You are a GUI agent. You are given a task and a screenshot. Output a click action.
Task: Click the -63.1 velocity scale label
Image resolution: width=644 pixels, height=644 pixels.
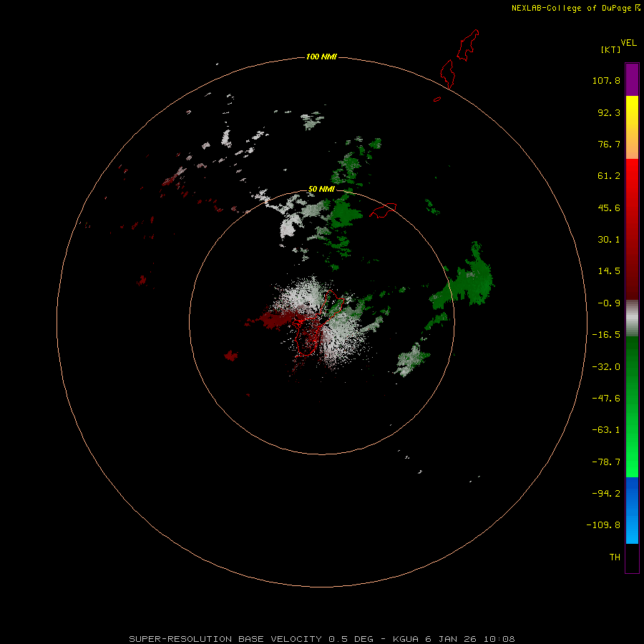pyautogui.click(x=606, y=430)
